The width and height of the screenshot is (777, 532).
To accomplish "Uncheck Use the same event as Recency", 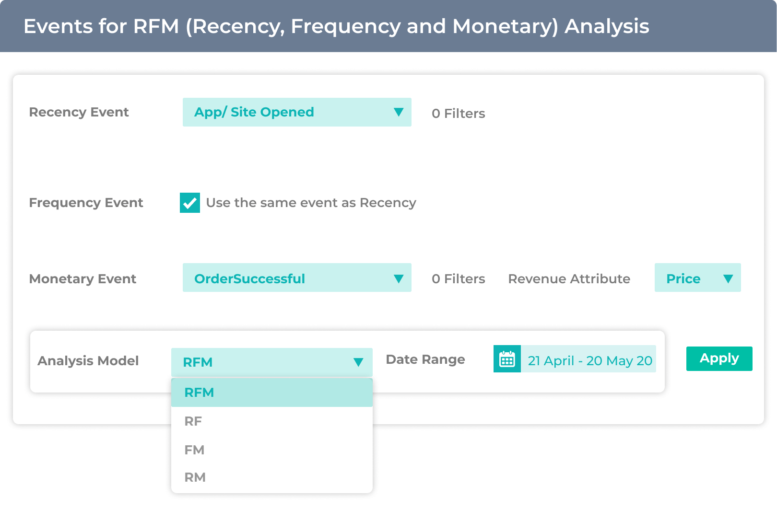I will coord(190,203).
